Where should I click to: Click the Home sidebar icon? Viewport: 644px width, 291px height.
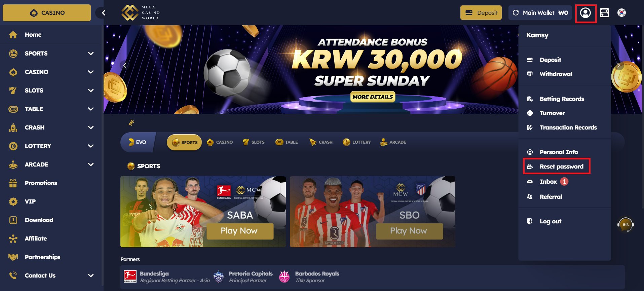point(13,35)
